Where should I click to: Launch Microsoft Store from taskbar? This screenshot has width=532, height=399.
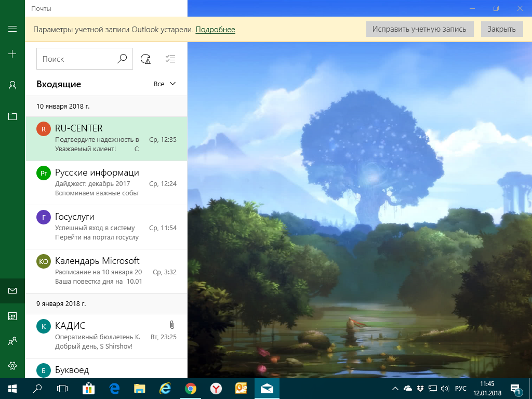(x=89, y=389)
